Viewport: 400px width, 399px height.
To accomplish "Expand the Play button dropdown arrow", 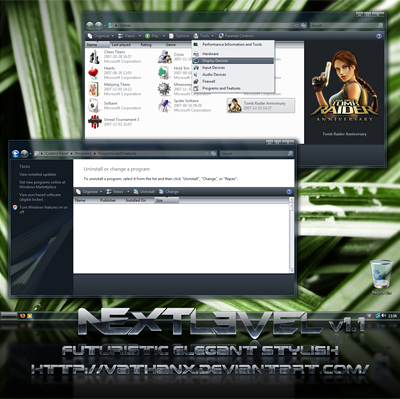I will click(x=164, y=36).
